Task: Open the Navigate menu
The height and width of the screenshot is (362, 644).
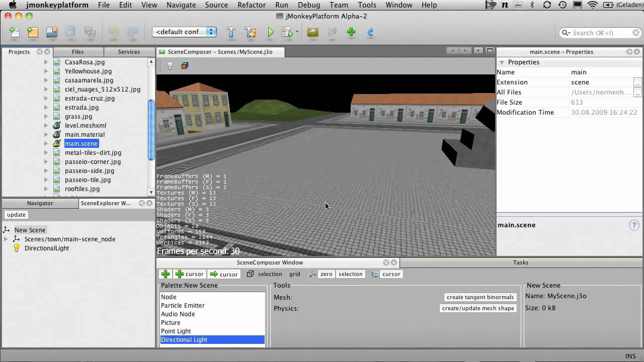Action: pyautogui.click(x=181, y=5)
